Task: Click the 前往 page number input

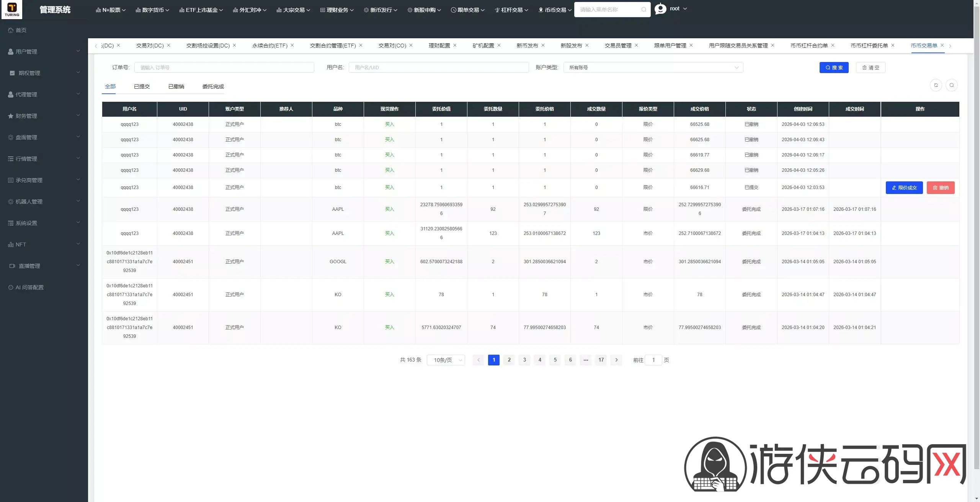Action: pyautogui.click(x=653, y=360)
